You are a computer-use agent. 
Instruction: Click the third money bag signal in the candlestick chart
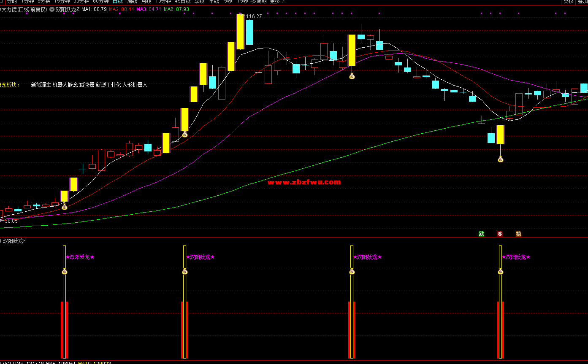[x=352, y=76]
